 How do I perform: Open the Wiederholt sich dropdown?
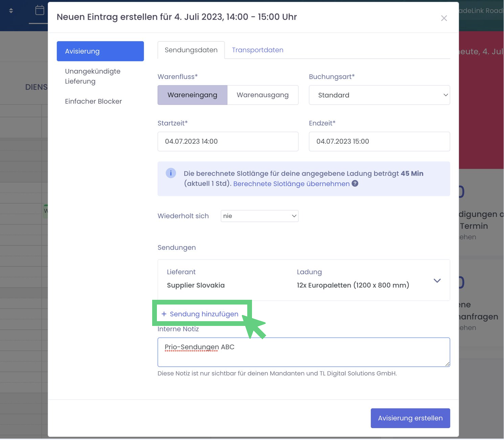[x=259, y=216]
